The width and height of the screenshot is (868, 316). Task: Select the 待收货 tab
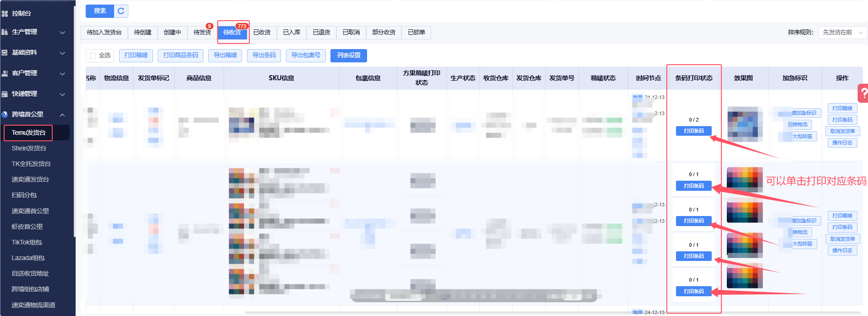[x=232, y=33]
